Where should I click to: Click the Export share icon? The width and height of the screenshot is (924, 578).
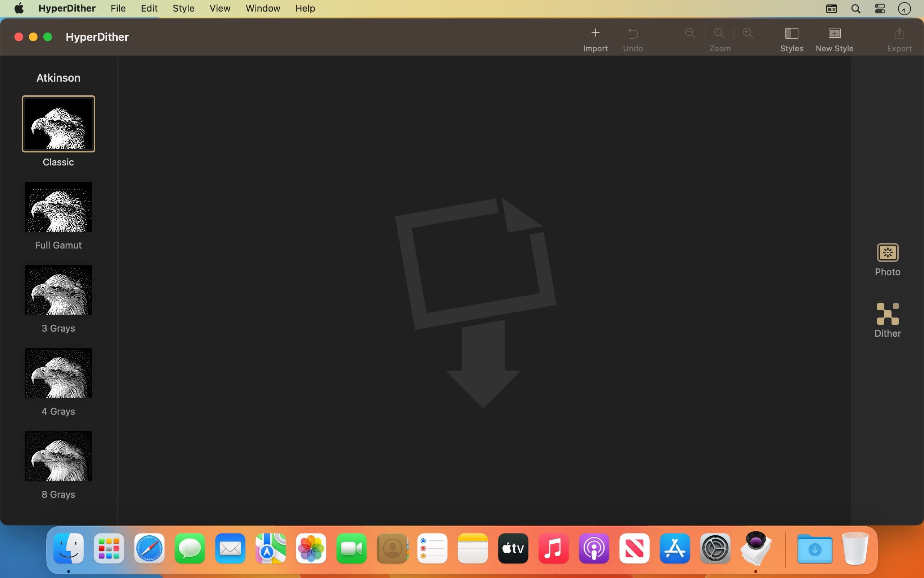coord(899,33)
